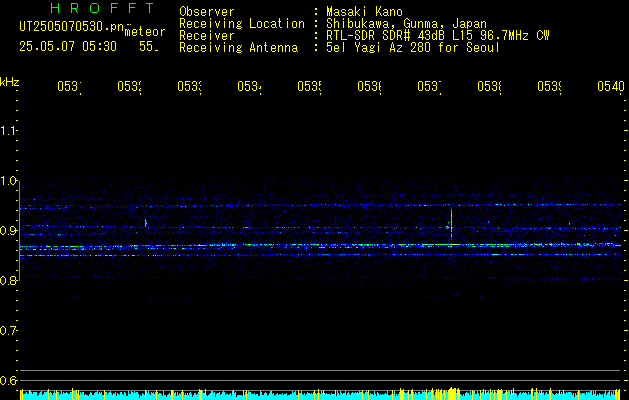Click the gray vertical range bar near kHz axis
The width and height of the screenshot is (629, 400).
click(19, 230)
